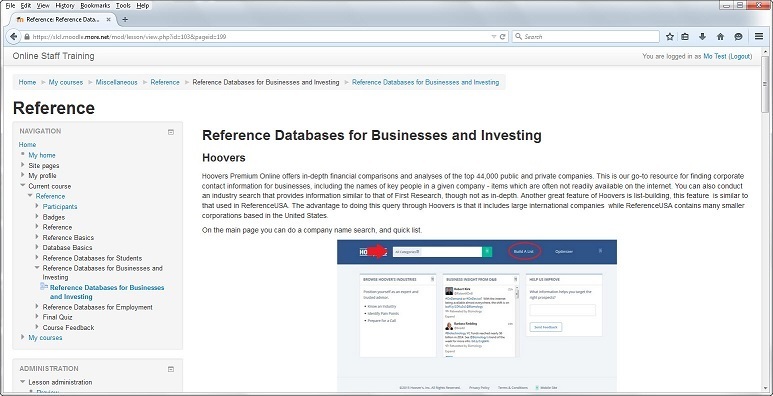Click the Logout link
Image resolution: width=773 pixels, height=396 pixels.
(740, 56)
